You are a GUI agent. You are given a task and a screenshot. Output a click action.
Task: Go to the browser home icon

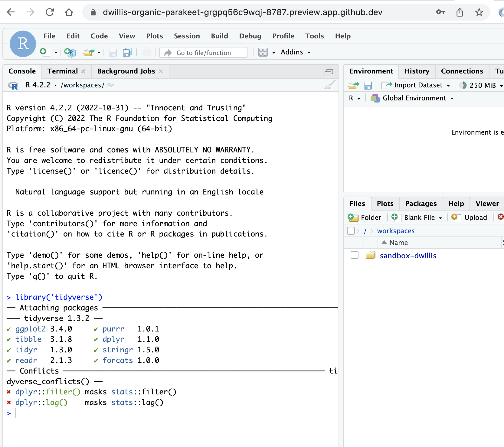tap(69, 12)
